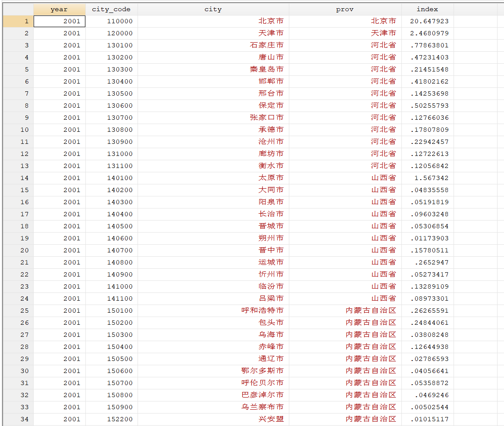Screen dimensions: 504x426
Task: Click city cell 大同市
Action: click(x=213, y=190)
